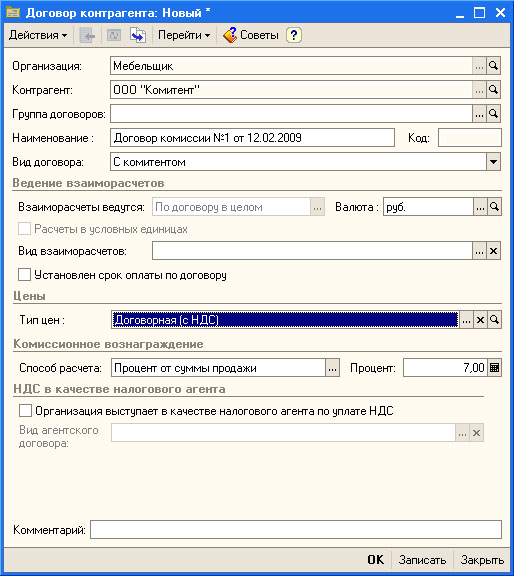The width and height of the screenshot is (514, 576).
Task: Check the налогового агента по уплате НДС box
Action: click(x=25, y=411)
